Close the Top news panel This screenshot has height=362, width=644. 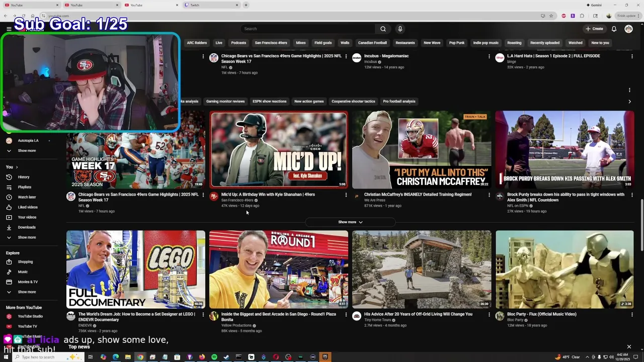click(629, 346)
